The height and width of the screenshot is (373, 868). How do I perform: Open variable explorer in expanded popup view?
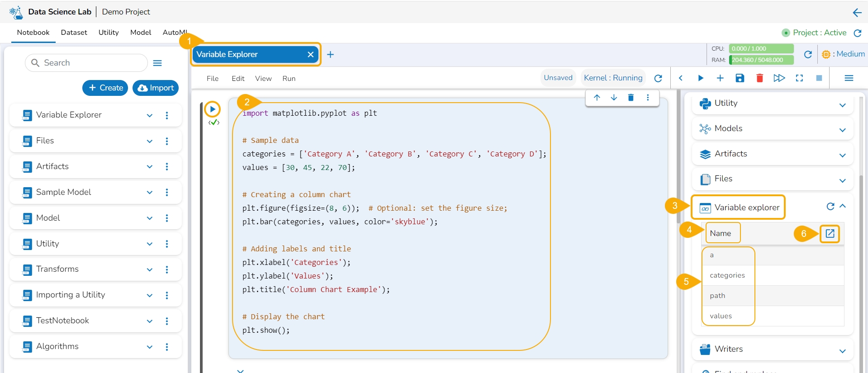click(x=830, y=234)
